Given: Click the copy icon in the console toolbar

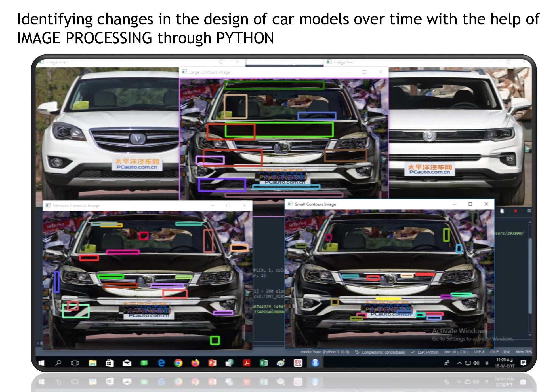Looking at the screenshot, I should pos(502,211).
